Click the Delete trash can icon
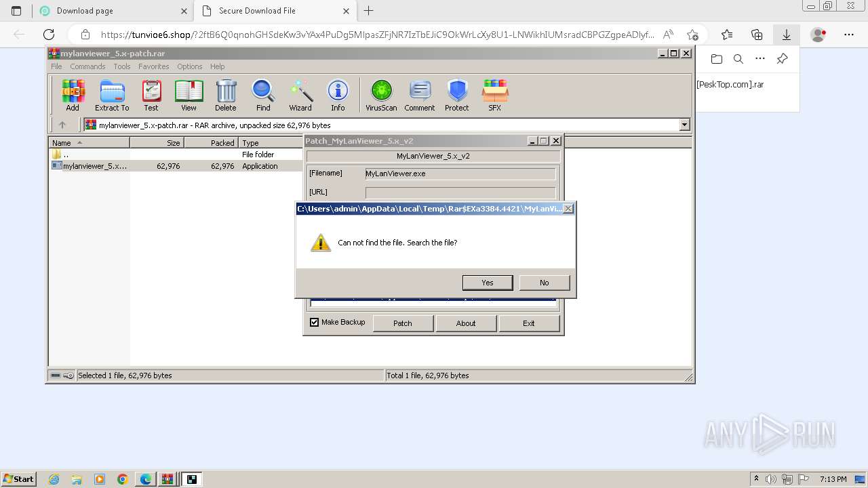This screenshot has height=488, width=868. [x=226, y=95]
